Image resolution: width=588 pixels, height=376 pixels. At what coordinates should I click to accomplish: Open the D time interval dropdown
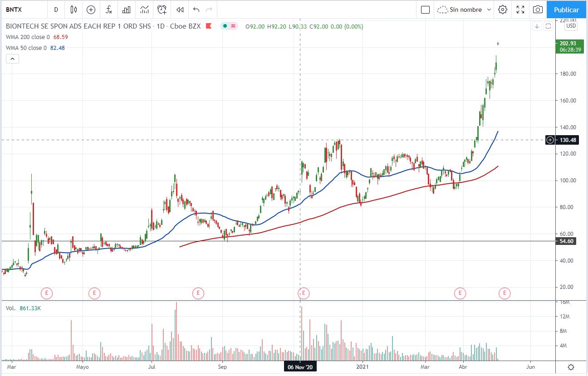[56, 10]
